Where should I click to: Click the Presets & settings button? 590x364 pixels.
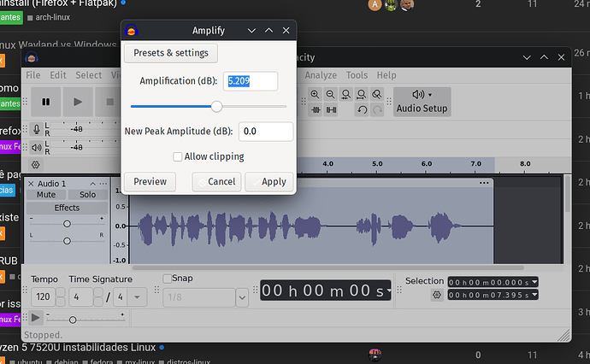click(x=171, y=53)
